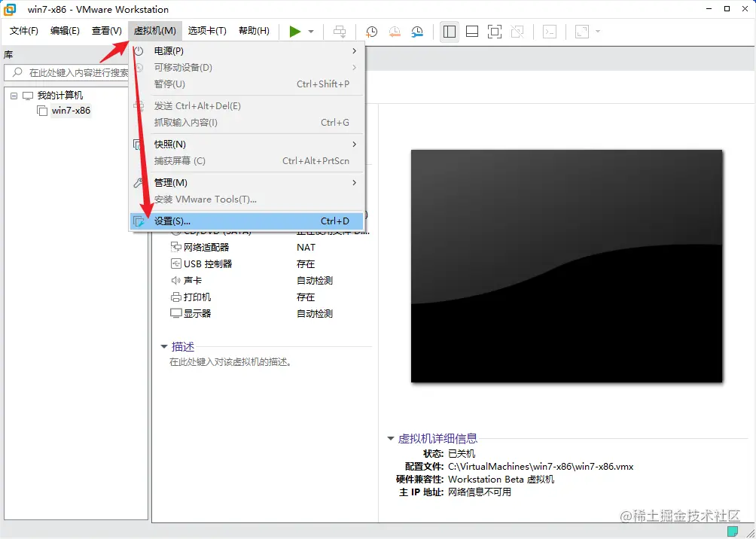Image resolution: width=756 pixels, height=539 pixels.
Task: Click the revert to snapshot toolbar icon
Action: click(x=395, y=32)
